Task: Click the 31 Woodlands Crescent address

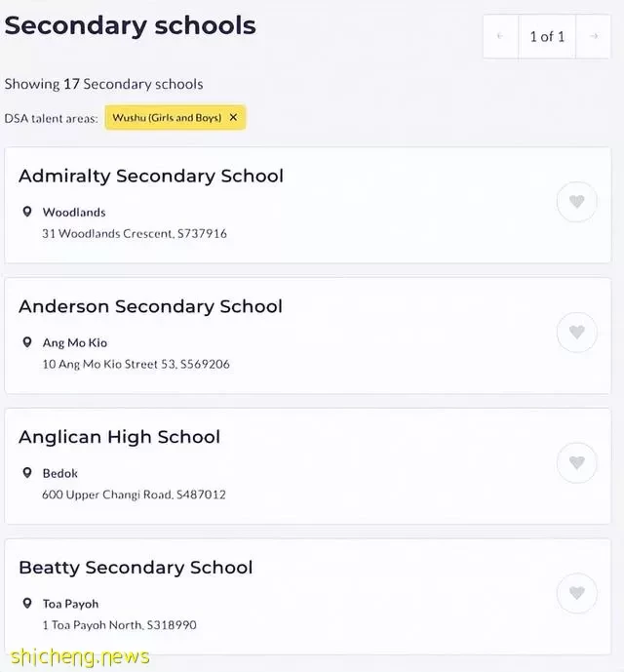Action: coord(135,233)
